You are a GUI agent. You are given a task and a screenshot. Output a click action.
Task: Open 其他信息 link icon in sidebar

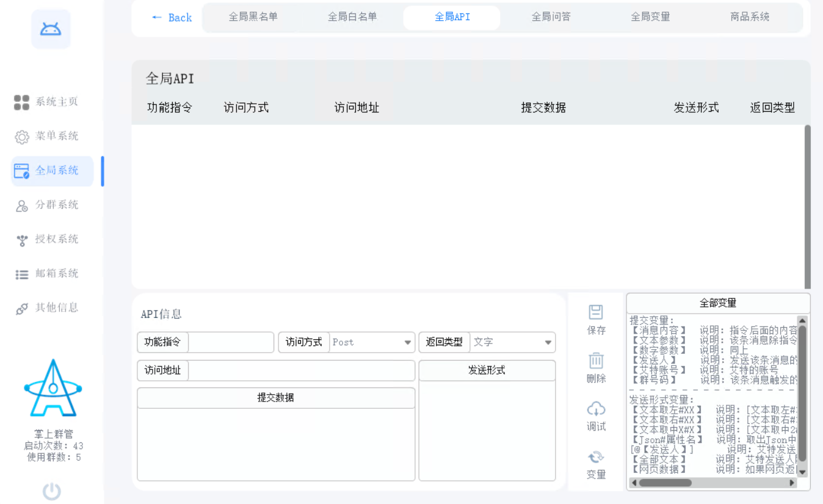(22, 309)
